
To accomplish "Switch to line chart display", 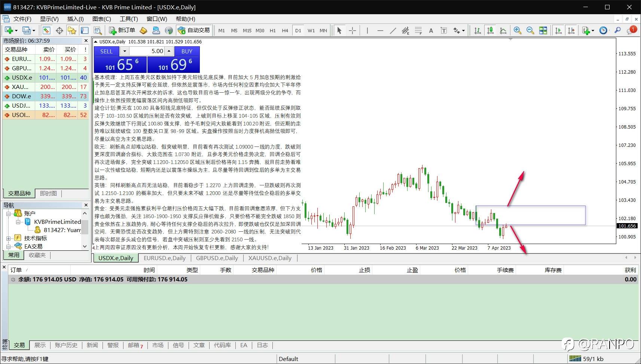I will [503, 30].
